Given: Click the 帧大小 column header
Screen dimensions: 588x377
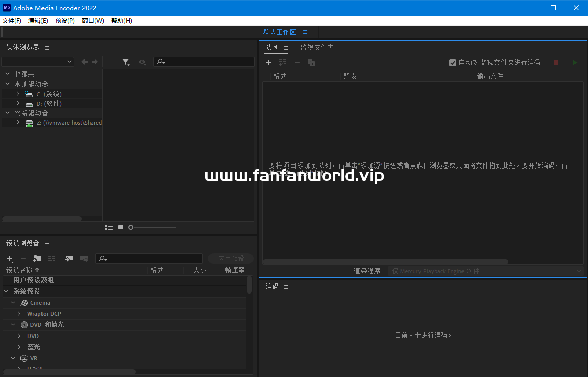Looking at the screenshot, I should coord(196,270).
